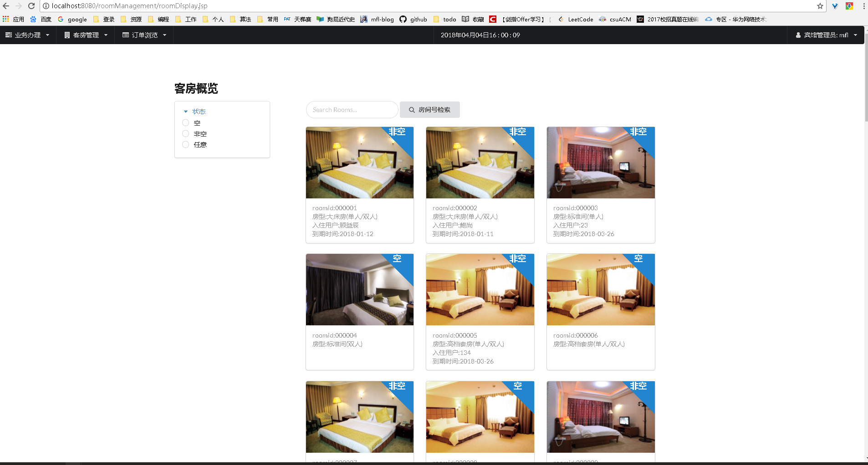
Task: Open the 登录 bookmark folder
Action: 103,19
